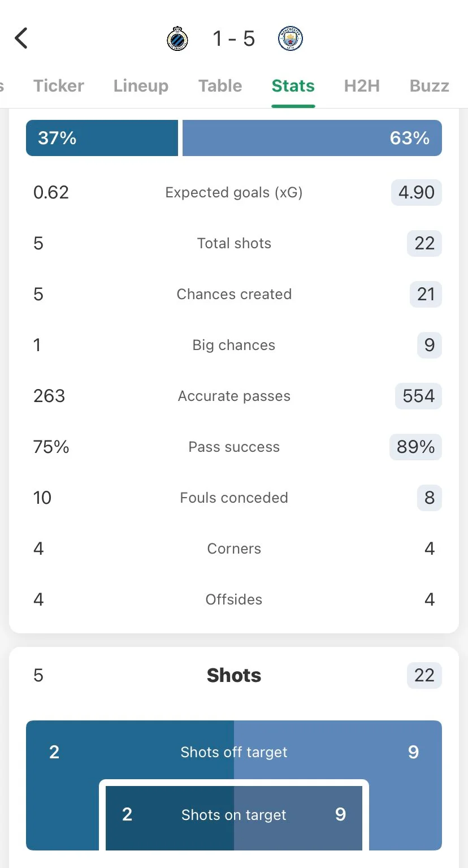Tap the 63% possession bar segment
Image resolution: width=468 pixels, height=868 pixels.
pyautogui.click(x=312, y=138)
